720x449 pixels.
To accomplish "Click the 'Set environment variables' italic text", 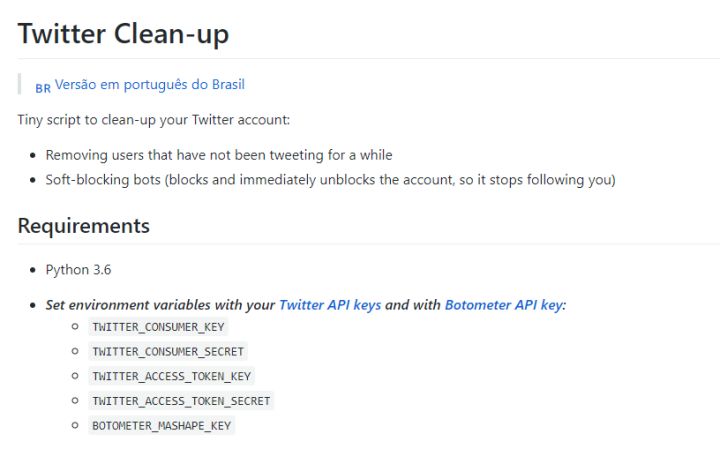I will pos(160,305).
